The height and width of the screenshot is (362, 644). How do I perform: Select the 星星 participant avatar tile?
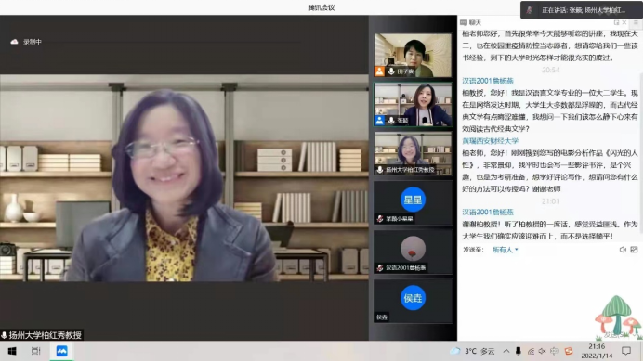click(x=413, y=200)
